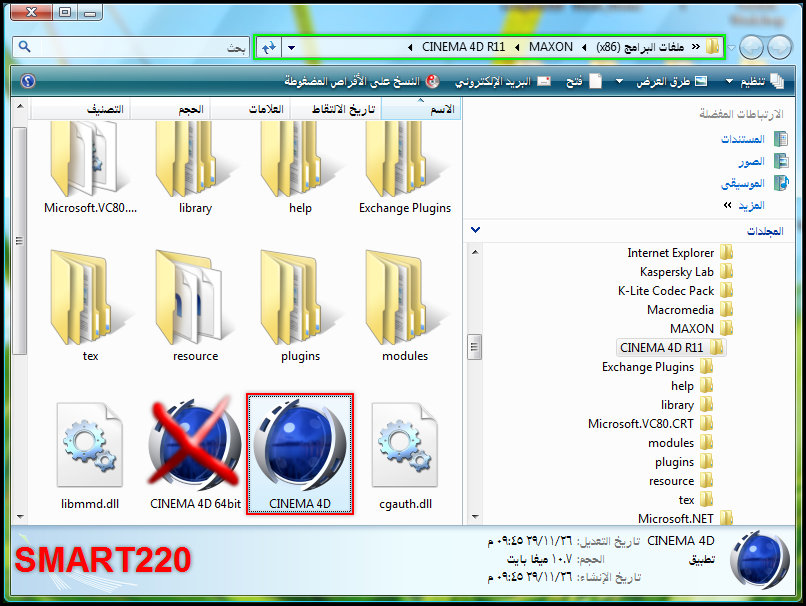Open Documents favorite link (المستندات)
Viewport: 806px width, 606px height.
click(742, 139)
